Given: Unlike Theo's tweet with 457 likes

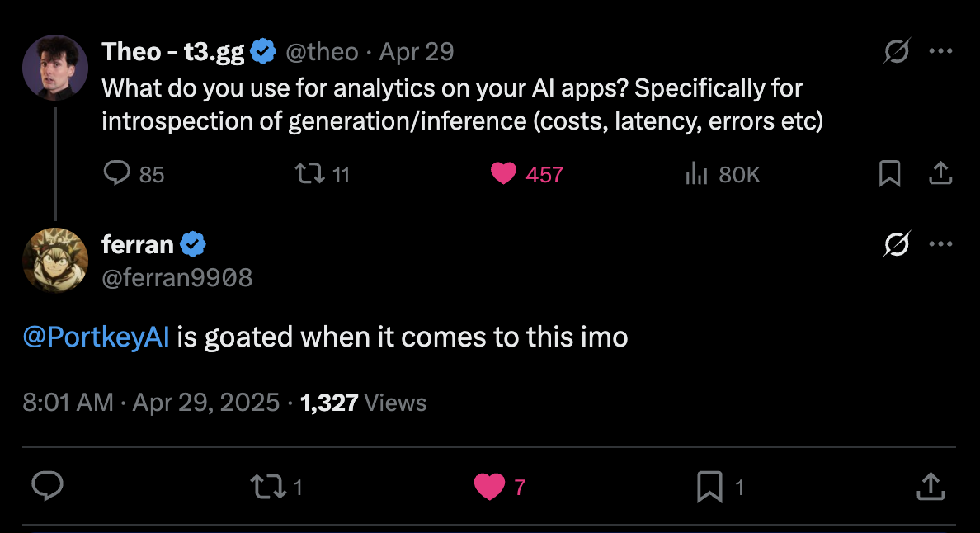Looking at the screenshot, I should point(503,173).
